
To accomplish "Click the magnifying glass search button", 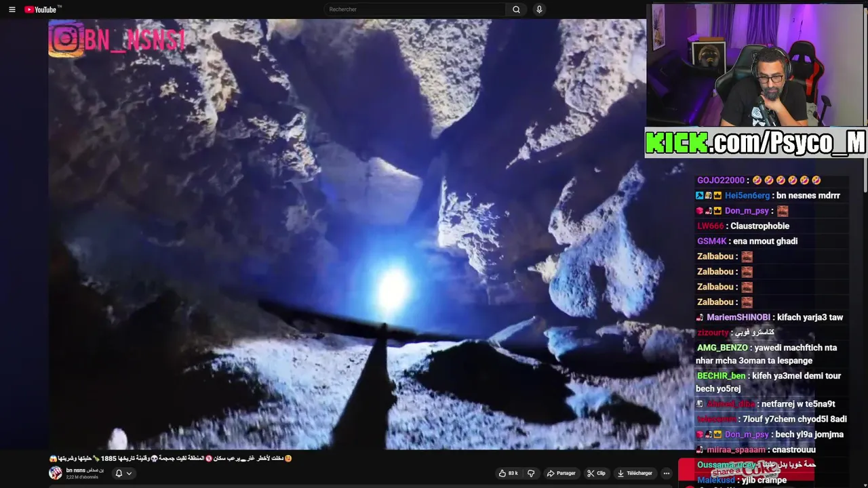I will pos(516,9).
